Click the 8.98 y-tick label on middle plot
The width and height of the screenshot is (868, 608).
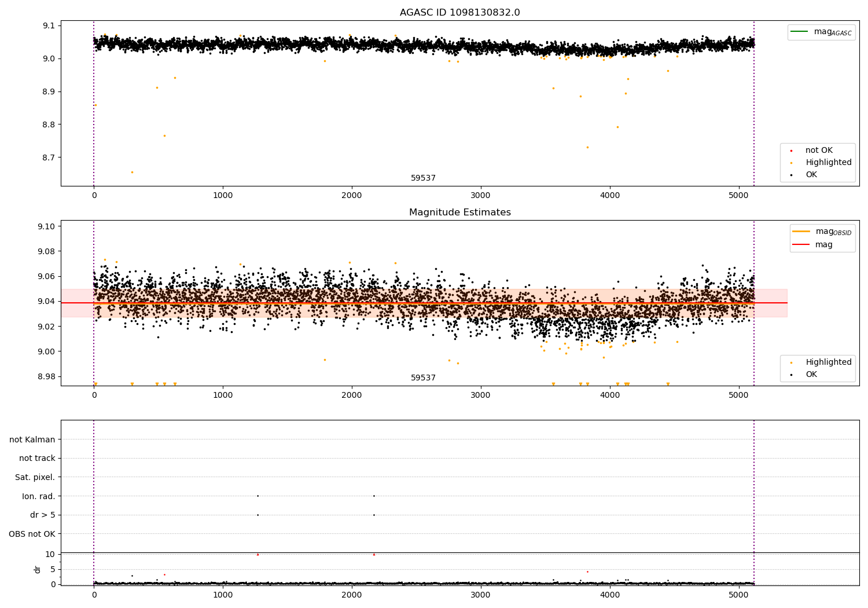(x=46, y=377)
